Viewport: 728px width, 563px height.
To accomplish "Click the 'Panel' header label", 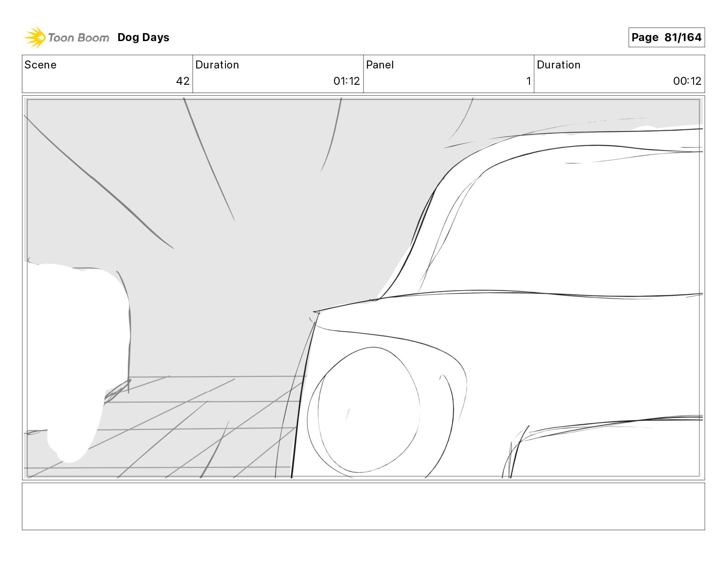I will pos(380,65).
